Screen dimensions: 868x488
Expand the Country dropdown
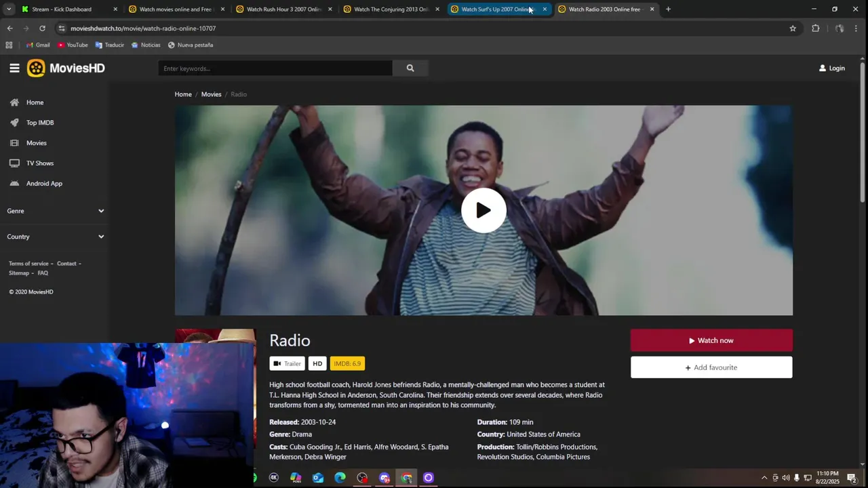point(55,237)
